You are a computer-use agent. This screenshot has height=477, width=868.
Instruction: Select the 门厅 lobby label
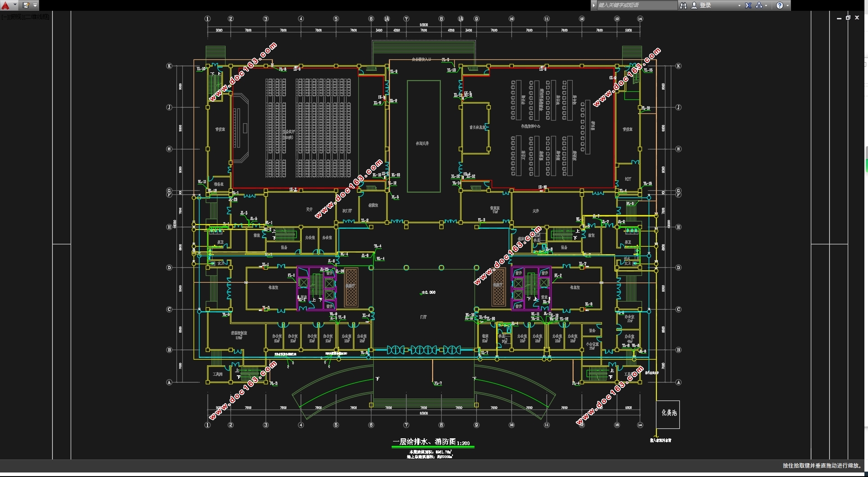click(x=423, y=317)
